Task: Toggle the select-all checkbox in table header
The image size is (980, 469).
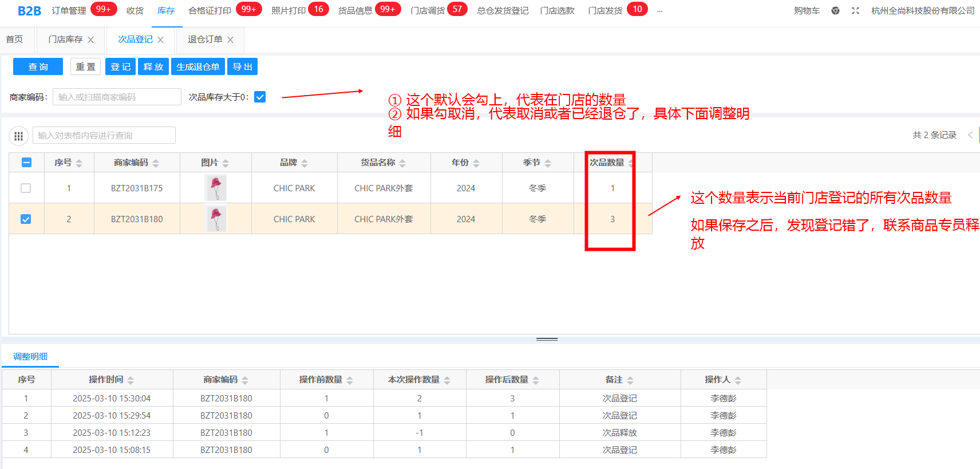Action: click(26, 163)
